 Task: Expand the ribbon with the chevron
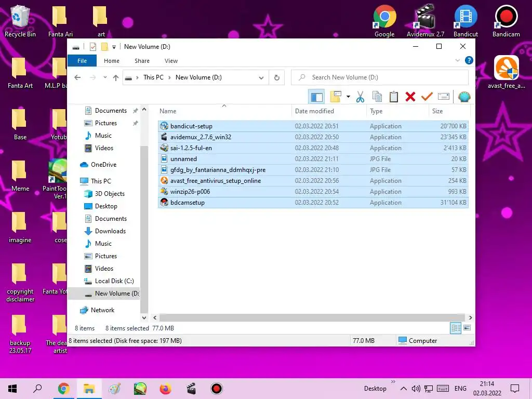[x=457, y=60]
